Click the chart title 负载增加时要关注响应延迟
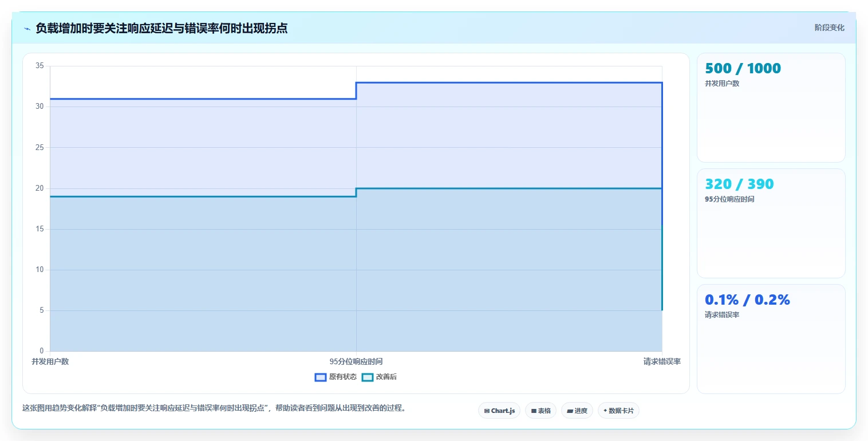868x441 pixels. 161,28
